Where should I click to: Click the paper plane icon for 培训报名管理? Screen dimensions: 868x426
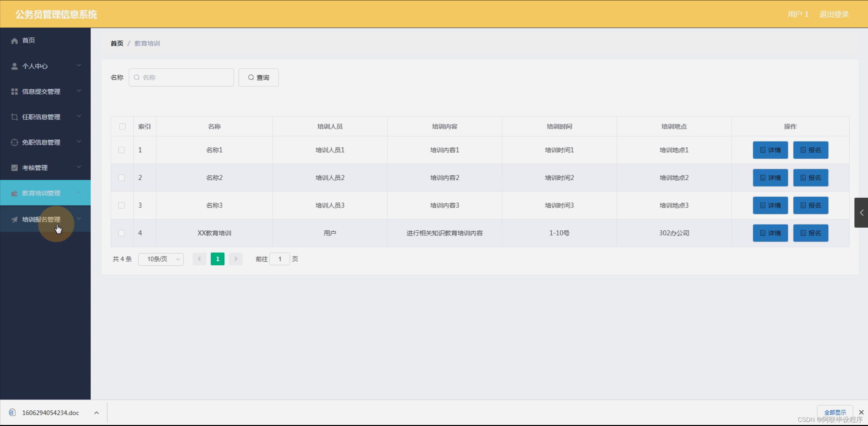coord(14,219)
